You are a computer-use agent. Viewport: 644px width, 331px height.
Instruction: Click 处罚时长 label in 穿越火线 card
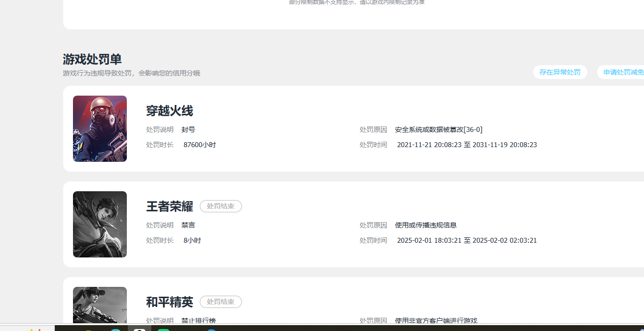coord(160,145)
